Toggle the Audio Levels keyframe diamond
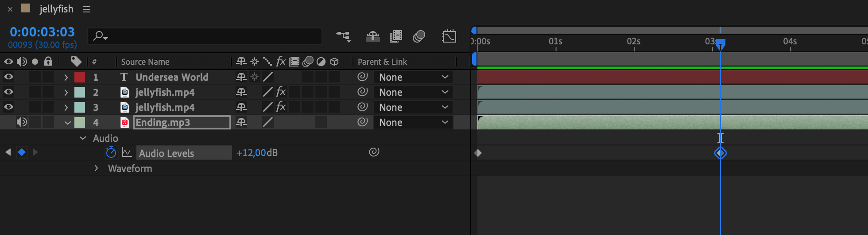 pos(21,153)
